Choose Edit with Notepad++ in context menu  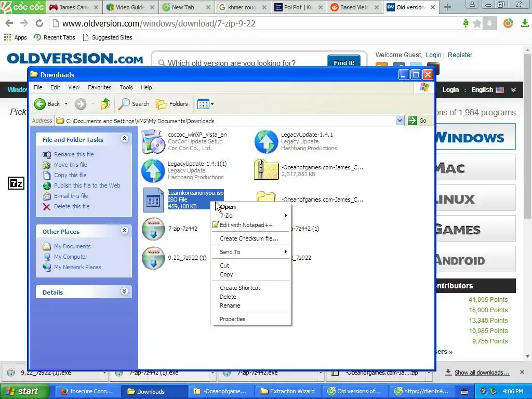(251, 225)
